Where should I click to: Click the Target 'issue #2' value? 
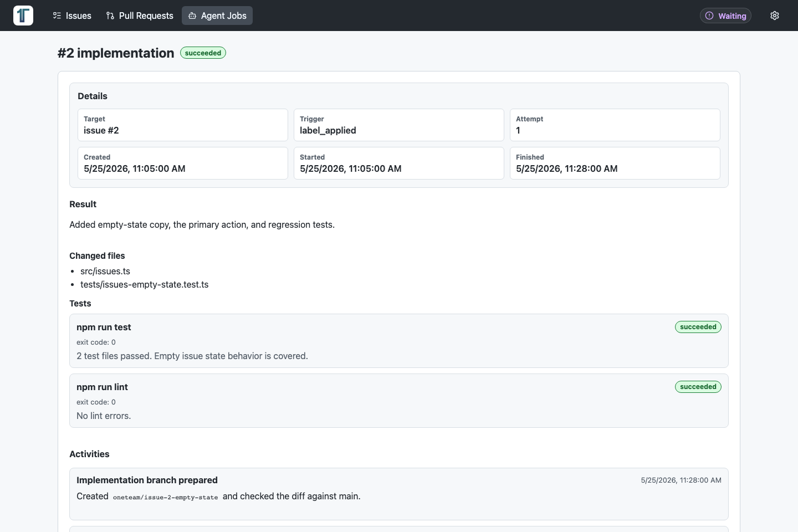pos(101,130)
